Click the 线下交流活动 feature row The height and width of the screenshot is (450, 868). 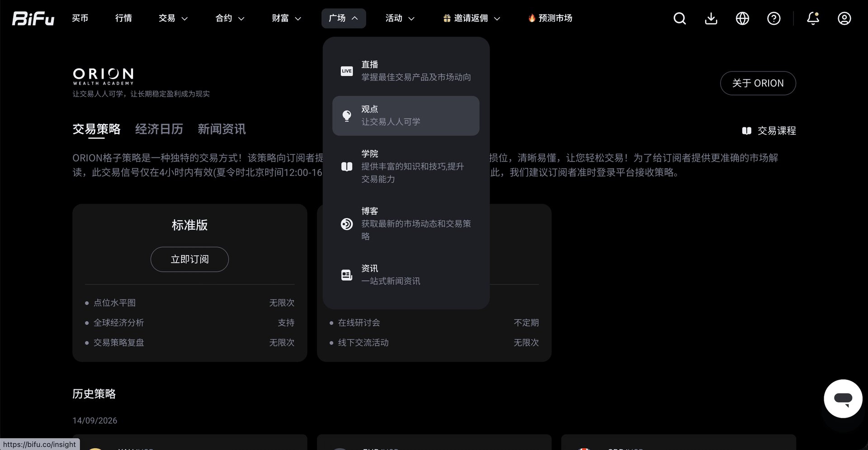[x=434, y=343]
